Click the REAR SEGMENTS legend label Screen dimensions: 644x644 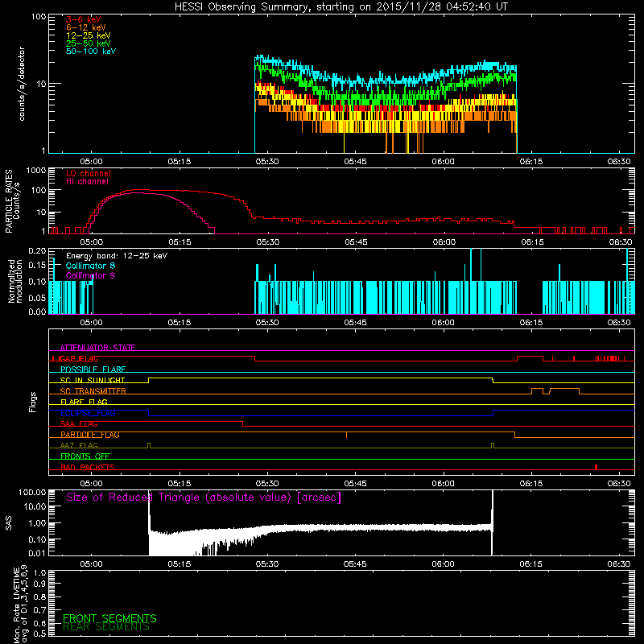pos(106,626)
